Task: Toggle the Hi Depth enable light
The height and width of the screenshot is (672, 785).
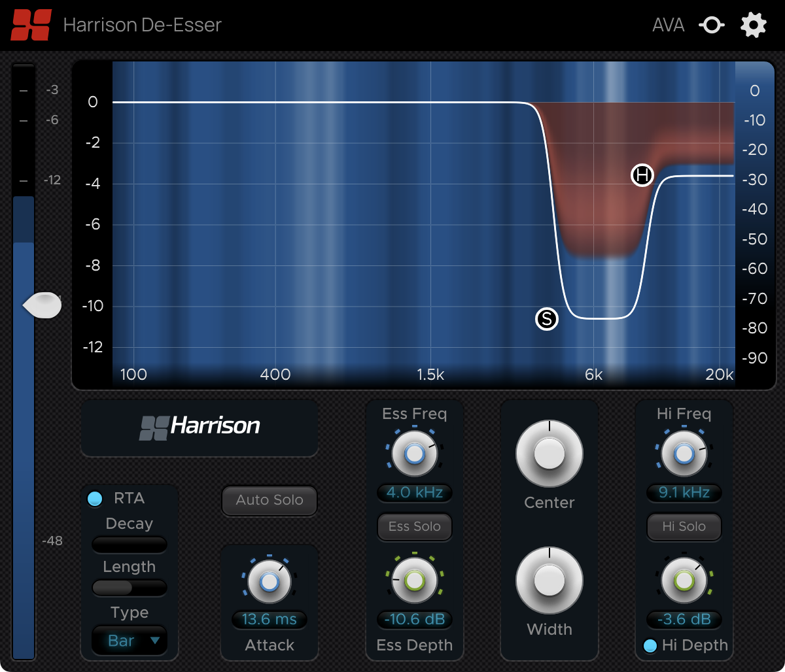Action: click(650, 646)
